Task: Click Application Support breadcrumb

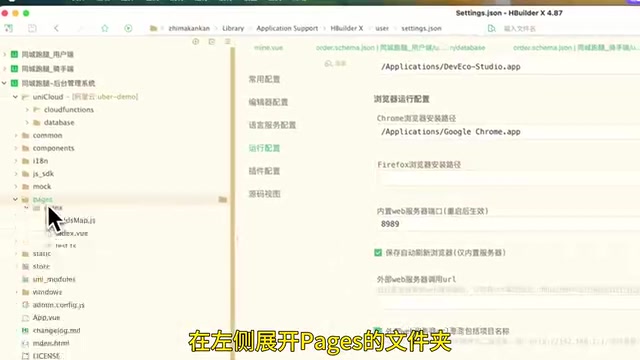Action: pos(287,28)
